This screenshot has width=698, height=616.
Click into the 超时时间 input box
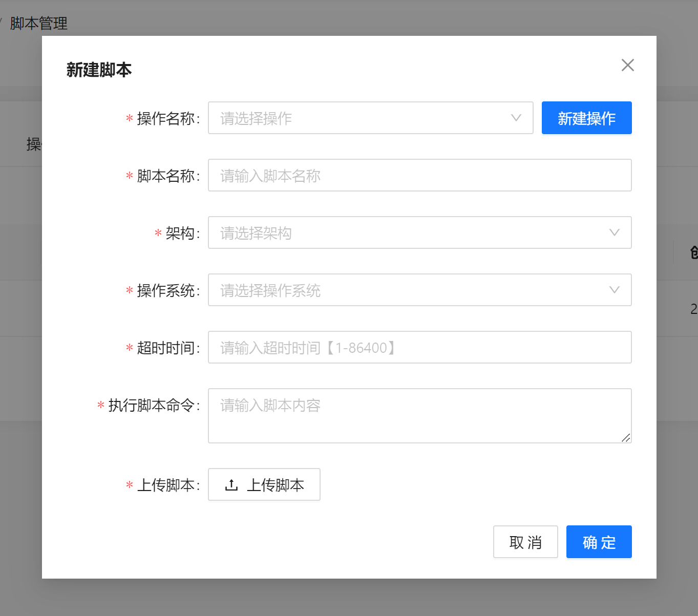pos(419,348)
